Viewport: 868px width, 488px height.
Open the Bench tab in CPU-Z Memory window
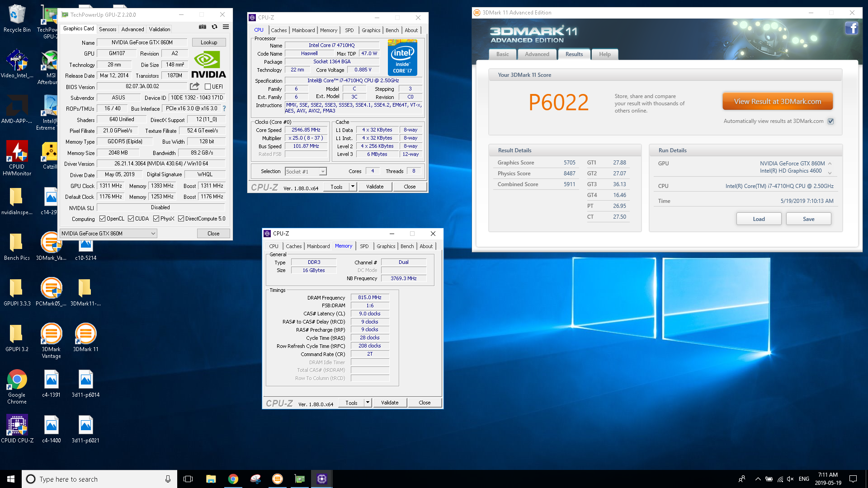tap(407, 246)
